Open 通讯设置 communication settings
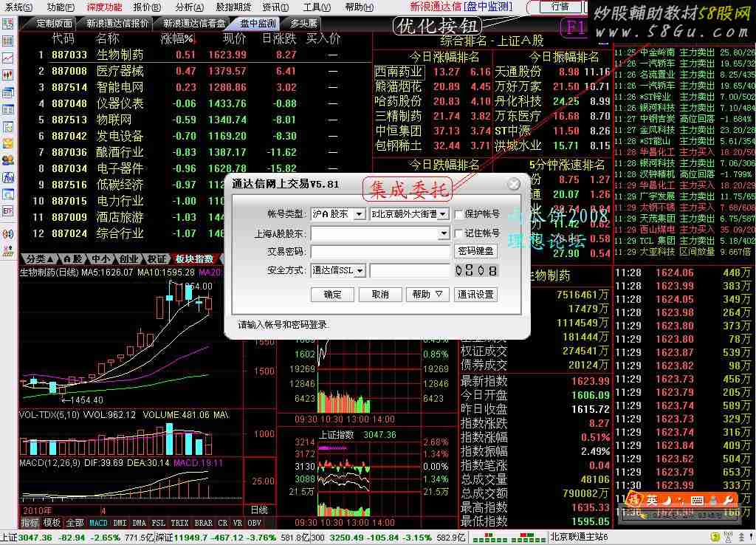Image resolution: width=756 pixels, height=545 pixels. pyautogui.click(x=475, y=294)
